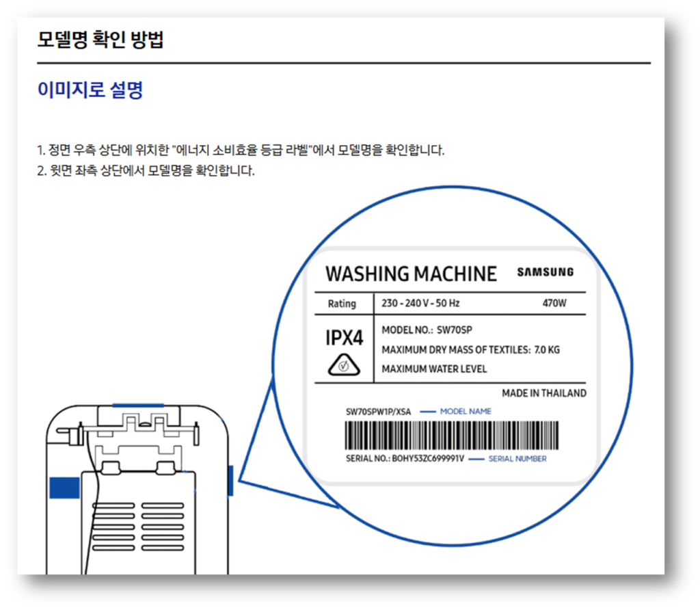
Task: Click the blue 'MODEL NAME' annotation
Action: coord(466,411)
